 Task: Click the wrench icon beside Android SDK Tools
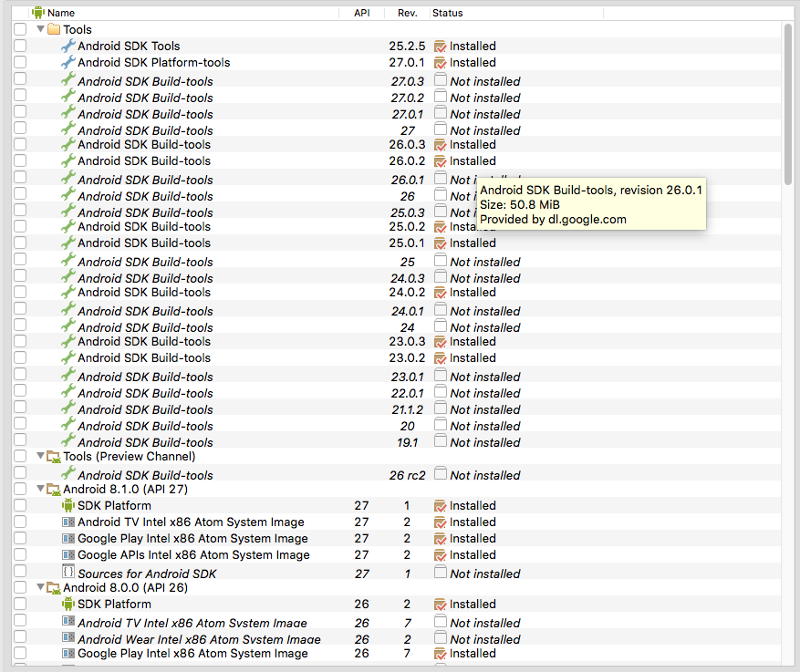[68, 46]
